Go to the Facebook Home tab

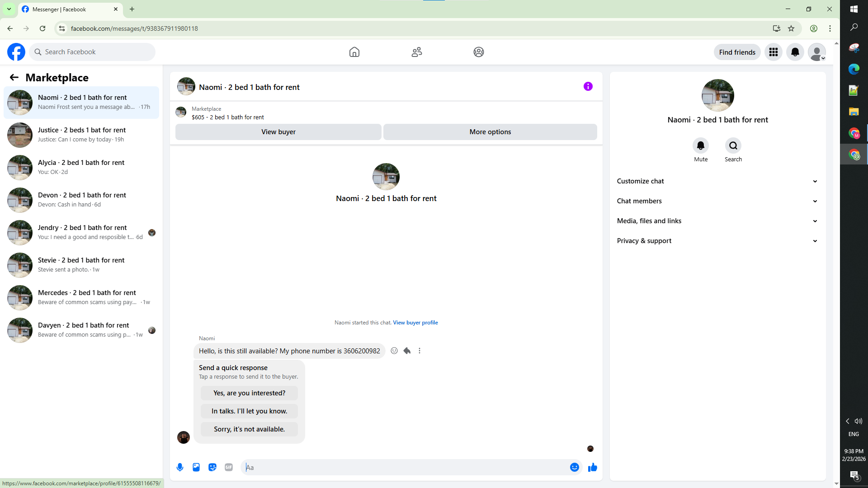(x=354, y=52)
